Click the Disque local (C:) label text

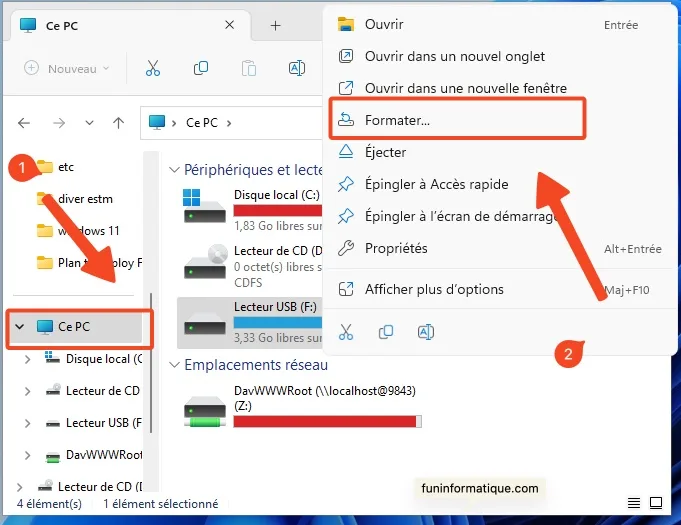coord(277,195)
